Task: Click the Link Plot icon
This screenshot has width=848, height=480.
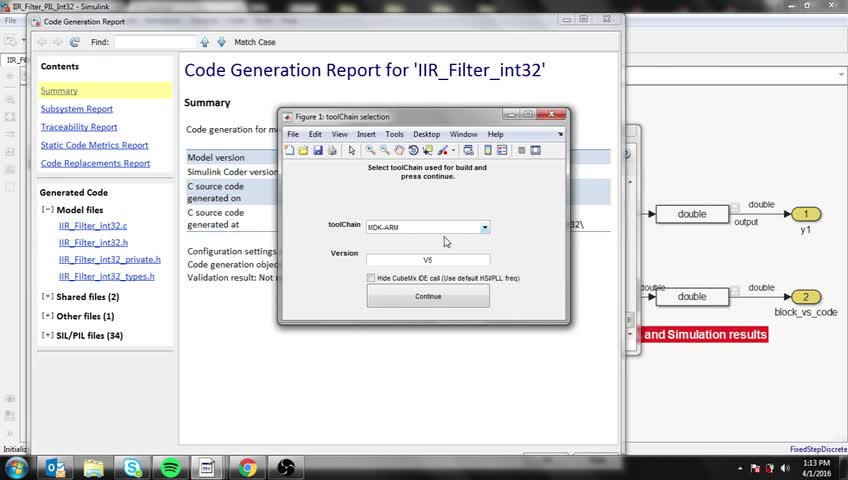Action: 468,150
